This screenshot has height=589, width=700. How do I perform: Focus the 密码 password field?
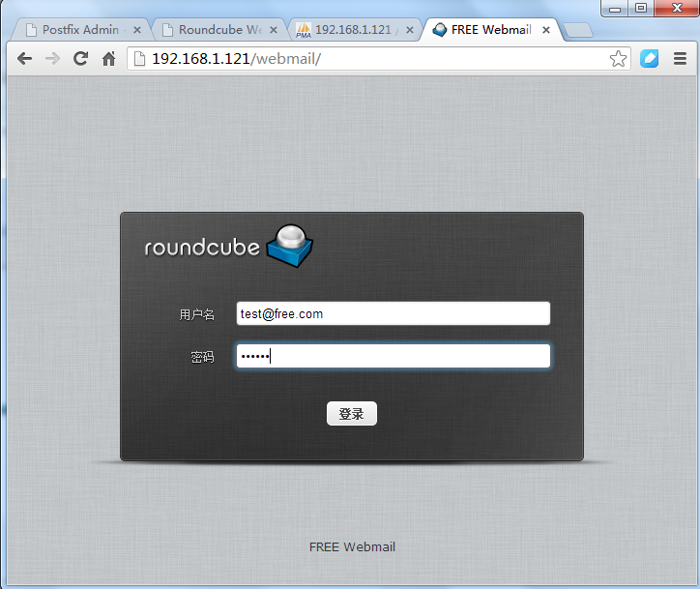point(394,356)
